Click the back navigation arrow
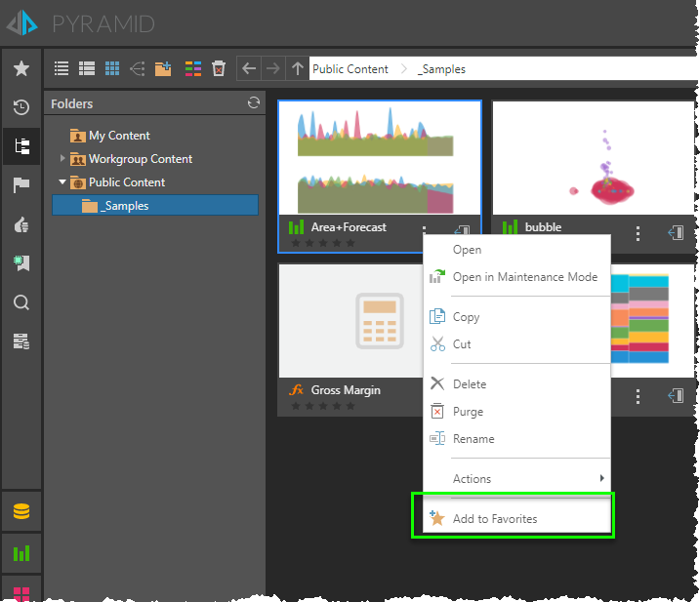The image size is (700, 602). click(x=249, y=68)
